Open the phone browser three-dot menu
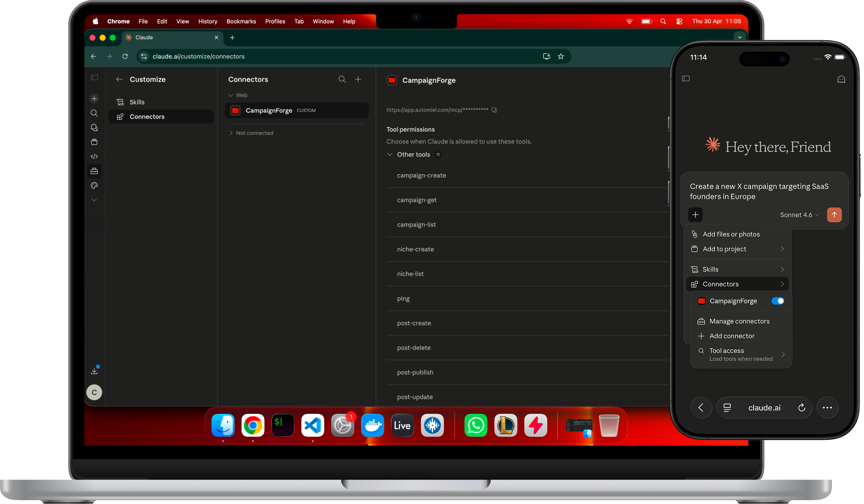Image resolution: width=864 pixels, height=504 pixels. 827,408
